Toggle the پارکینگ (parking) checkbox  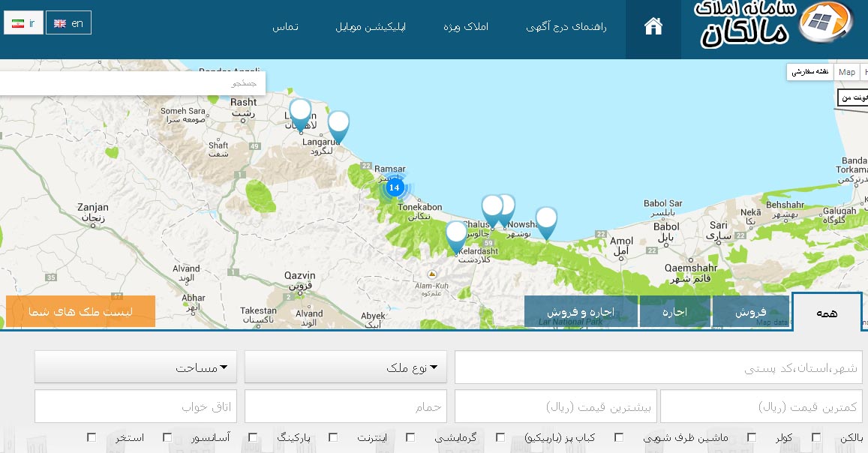pos(252,437)
